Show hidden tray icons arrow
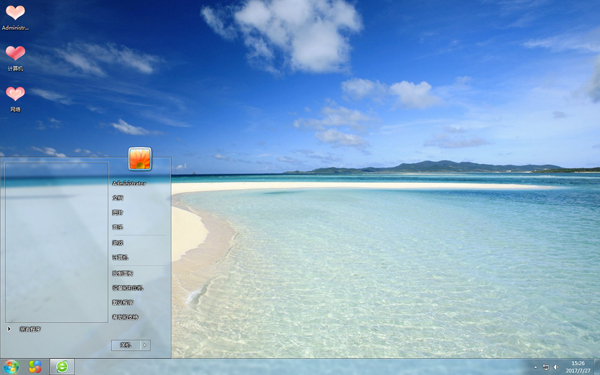Image resolution: width=600 pixels, height=375 pixels. (x=535, y=367)
